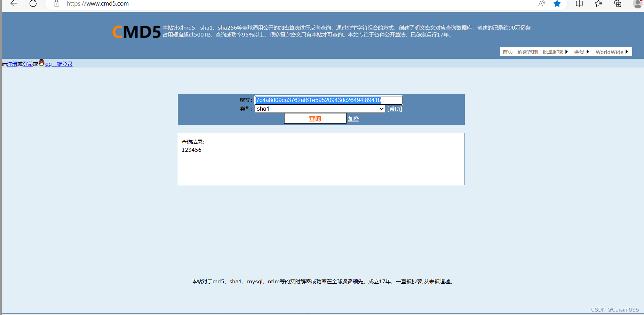This screenshot has height=315, width=644.
Task: Click the 查询结果 label
Action: coord(193,142)
